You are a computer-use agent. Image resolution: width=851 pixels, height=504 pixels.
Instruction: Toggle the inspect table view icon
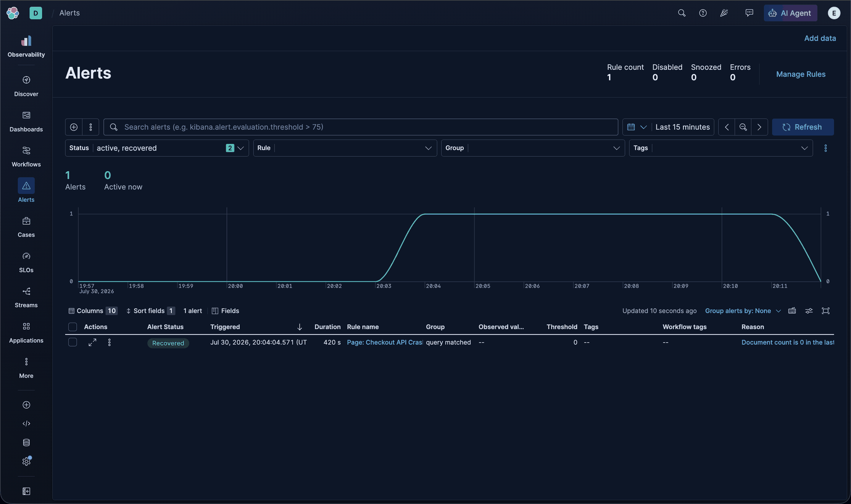tap(792, 311)
